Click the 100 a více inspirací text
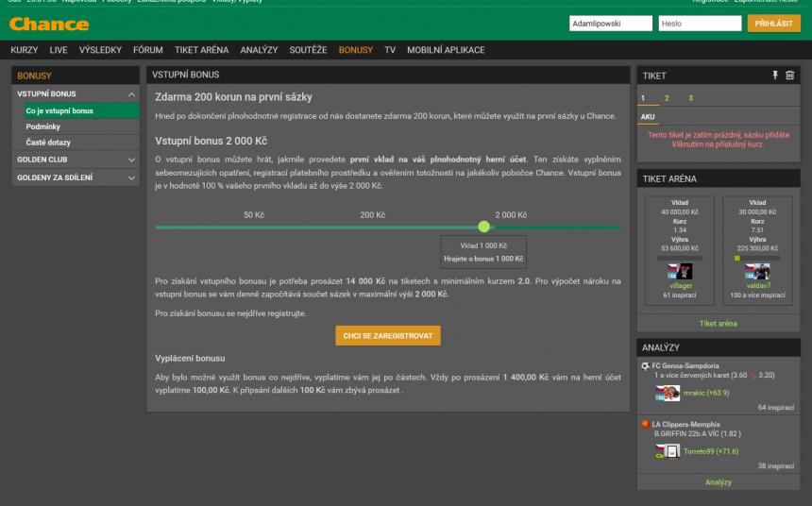This screenshot has width=812, height=506. [757, 295]
